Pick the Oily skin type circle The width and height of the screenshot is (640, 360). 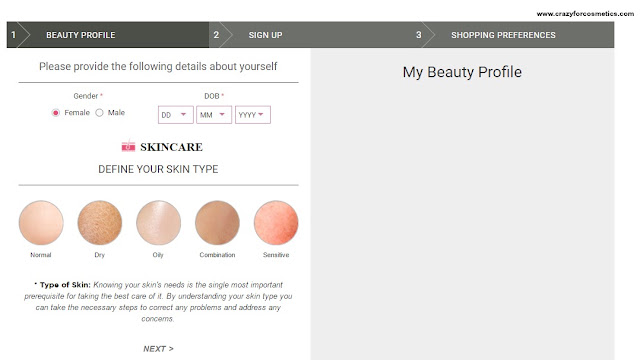(158, 222)
